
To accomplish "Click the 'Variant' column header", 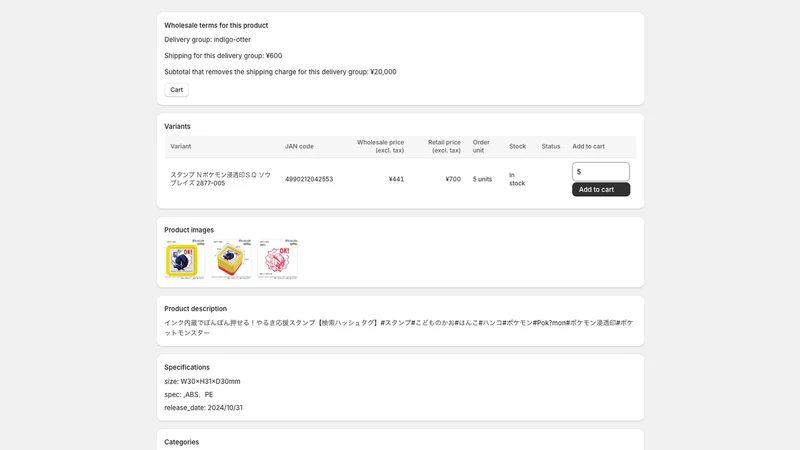I will (181, 146).
